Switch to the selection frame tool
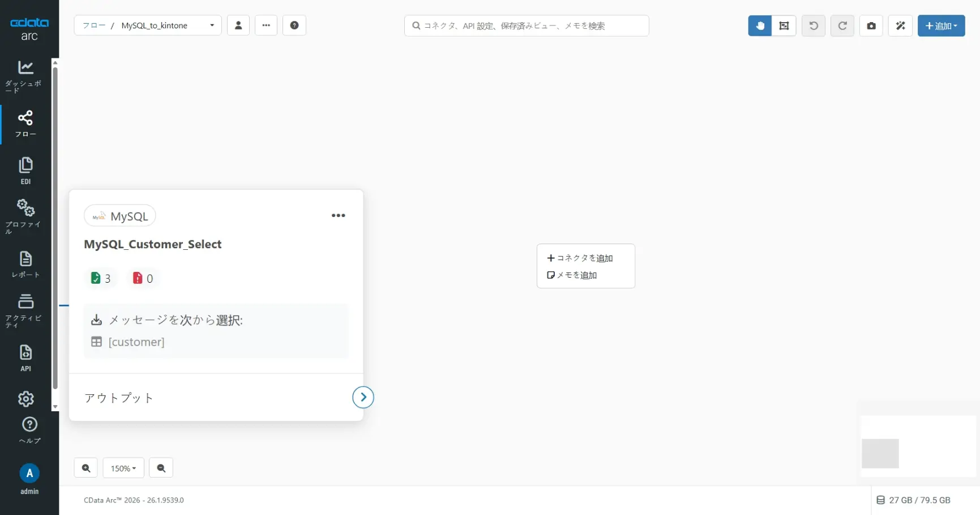Screen dimensions: 980x515 [784, 25]
